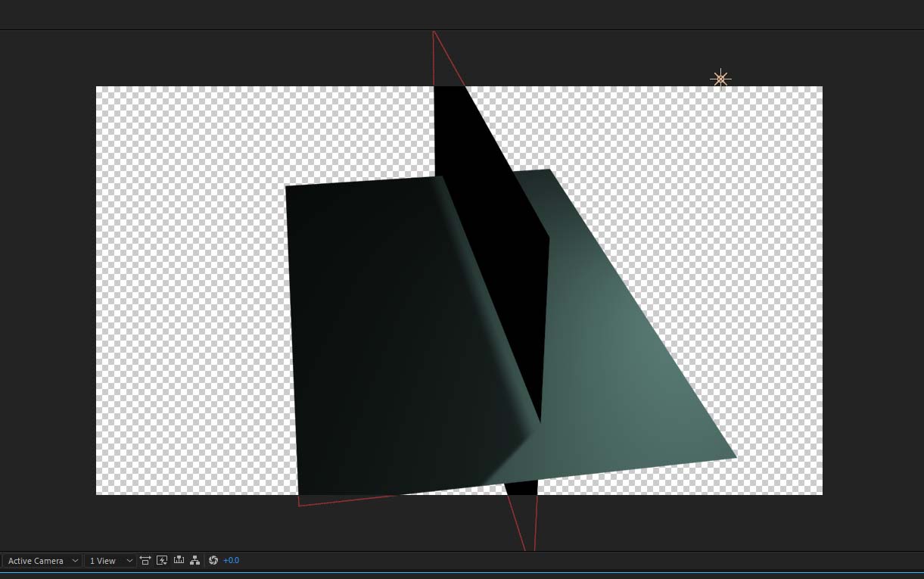This screenshot has width=924, height=579.
Task: Click the aperture icon beside the exposure value
Action: click(213, 560)
